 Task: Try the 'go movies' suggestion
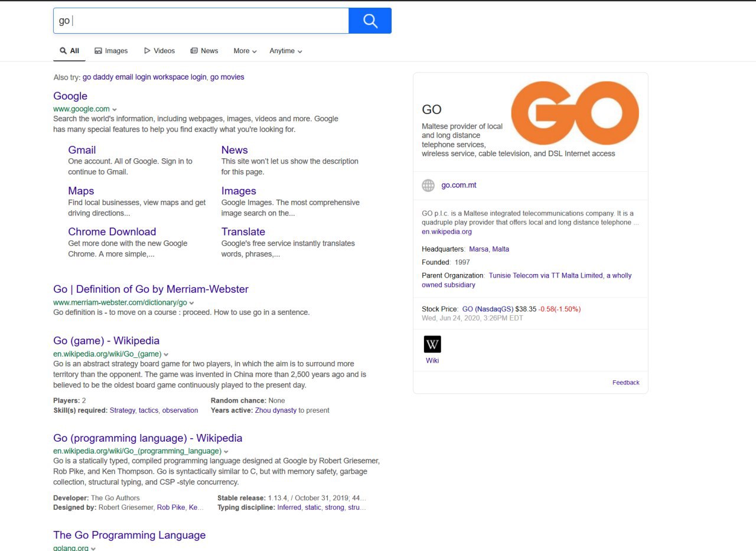pyautogui.click(x=227, y=77)
